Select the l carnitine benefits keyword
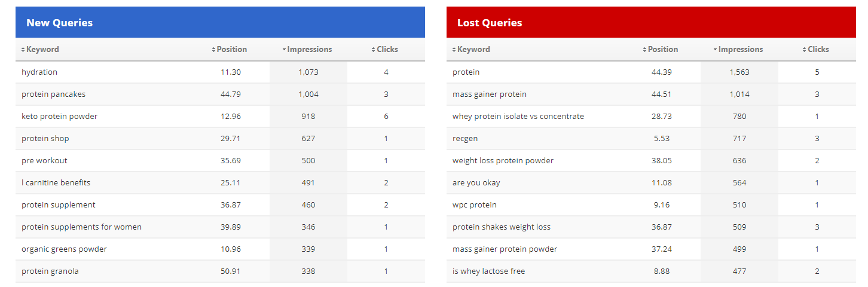Viewport: 868px width, 287px height. (56, 183)
